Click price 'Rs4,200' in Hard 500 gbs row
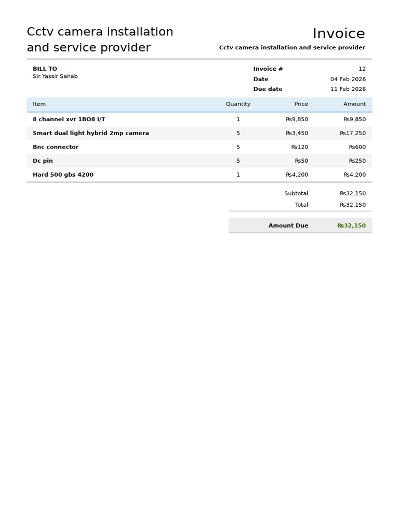 pos(297,175)
